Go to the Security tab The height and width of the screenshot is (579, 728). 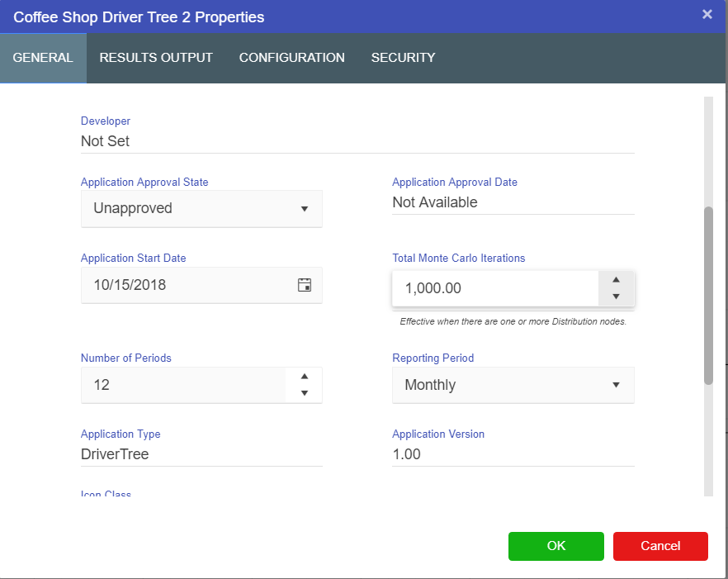[403, 58]
